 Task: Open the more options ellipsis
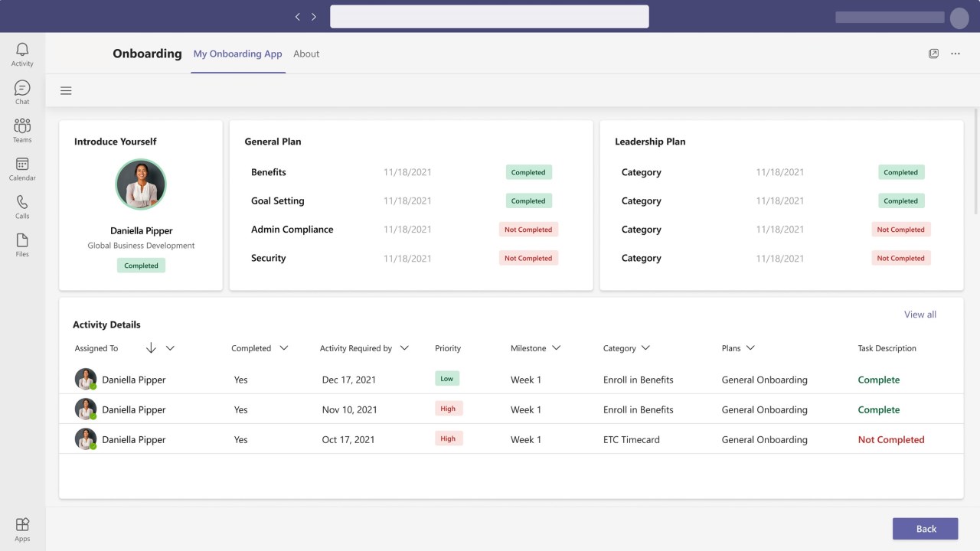point(955,54)
